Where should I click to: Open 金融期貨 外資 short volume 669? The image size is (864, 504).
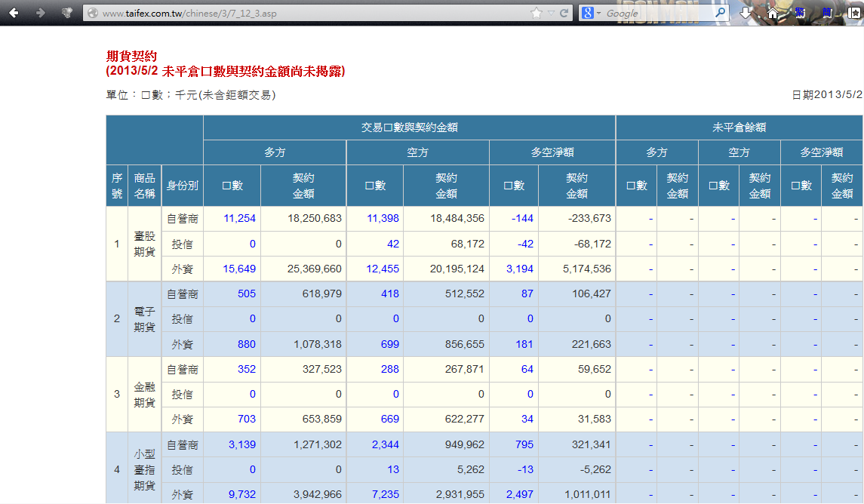pyautogui.click(x=390, y=419)
